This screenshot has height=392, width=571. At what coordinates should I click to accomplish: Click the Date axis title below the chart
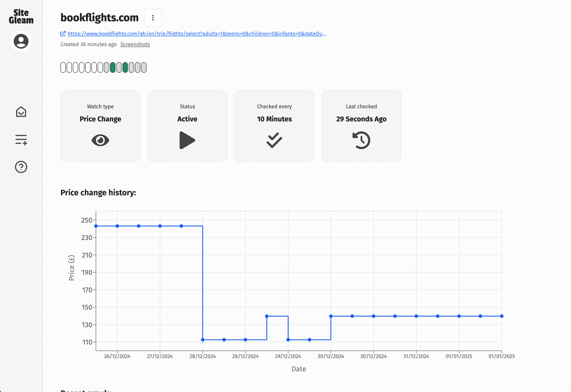pyautogui.click(x=299, y=369)
